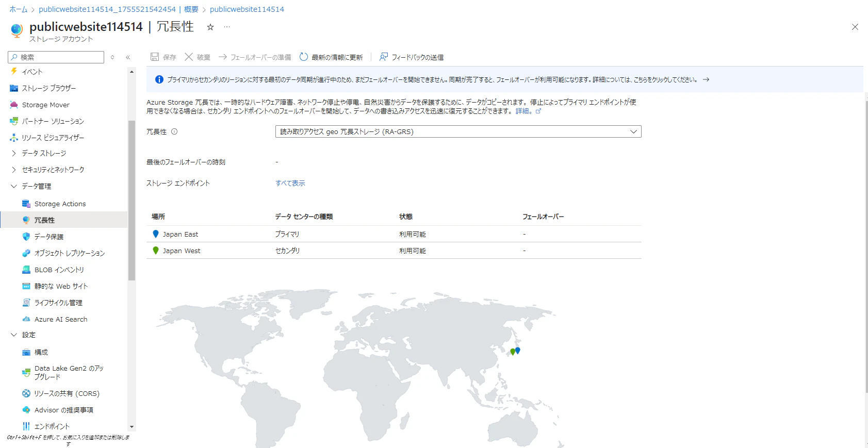
Task: Click the イベント lightning icon in sidebar
Action: [14, 72]
